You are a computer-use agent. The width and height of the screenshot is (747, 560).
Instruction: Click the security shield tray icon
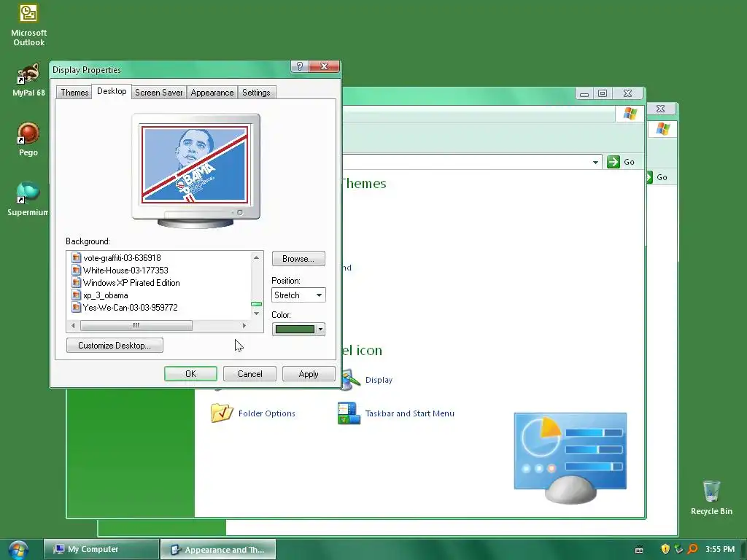(665, 549)
